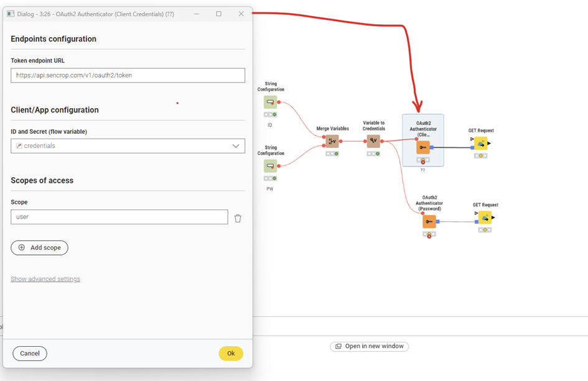Image resolution: width=588 pixels, height=381 pixels.
Task: Click Show advanced settings link
Action: point(45,278)
